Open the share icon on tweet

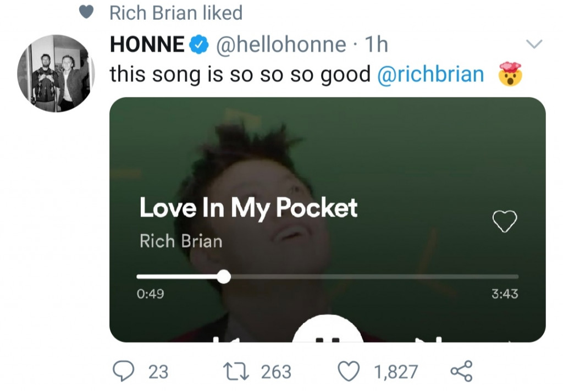[461, 372]
